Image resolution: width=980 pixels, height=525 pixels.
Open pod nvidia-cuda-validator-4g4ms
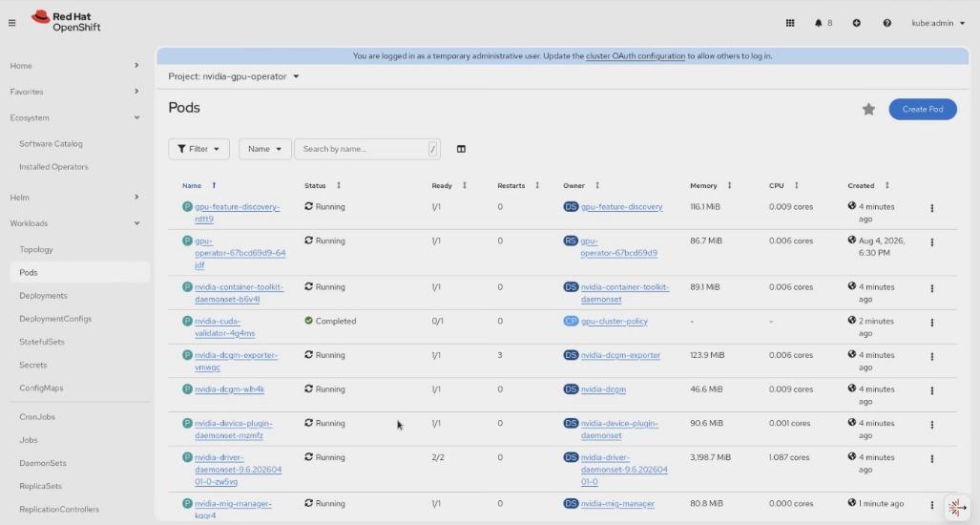(225, 326)
